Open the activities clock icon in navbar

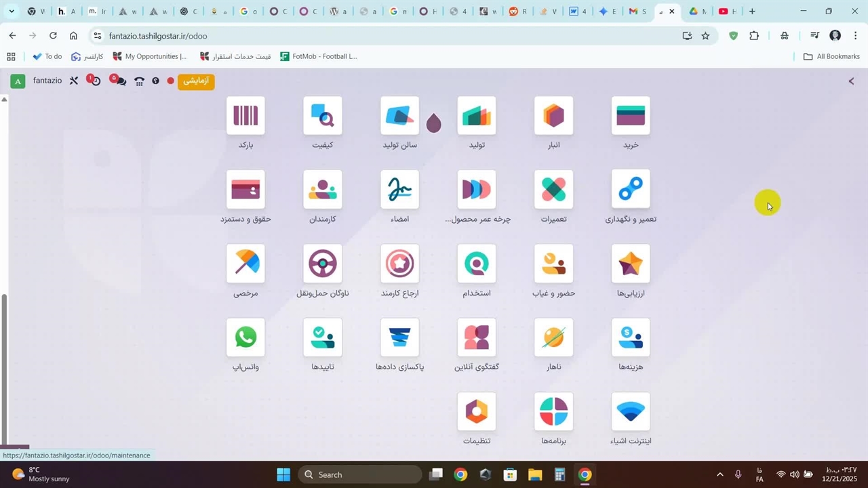coord(95,81)
